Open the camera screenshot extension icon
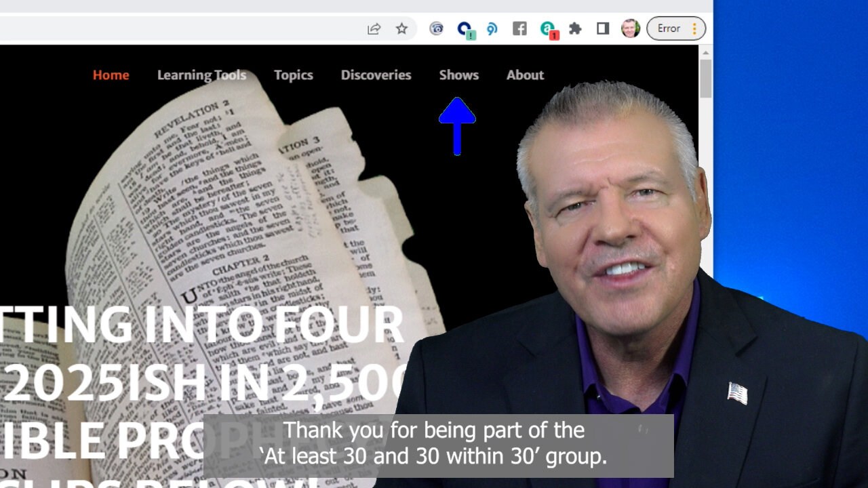Viewport: 868px width, 488px height. 437,28
